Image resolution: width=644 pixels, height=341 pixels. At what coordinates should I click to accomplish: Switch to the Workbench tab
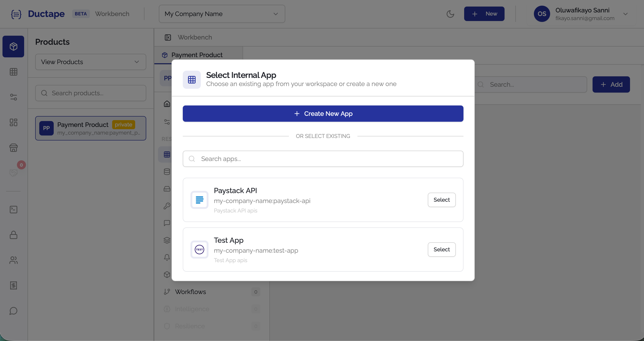point(195,37)
